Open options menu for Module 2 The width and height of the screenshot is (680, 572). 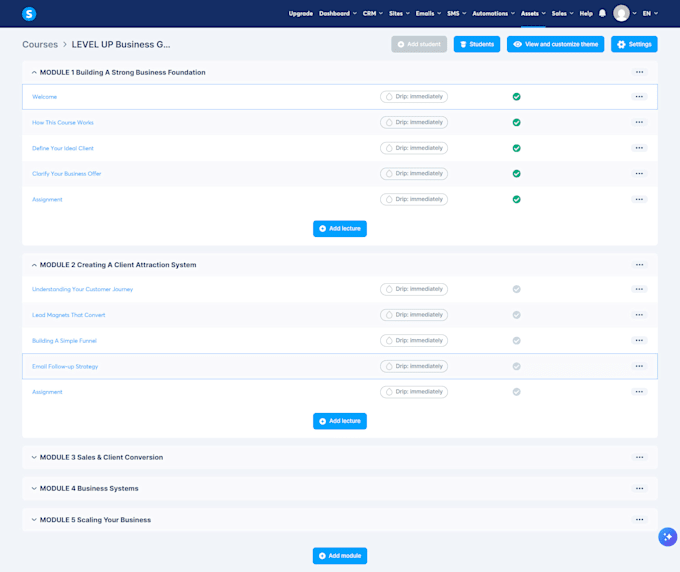tap(639, 265)
